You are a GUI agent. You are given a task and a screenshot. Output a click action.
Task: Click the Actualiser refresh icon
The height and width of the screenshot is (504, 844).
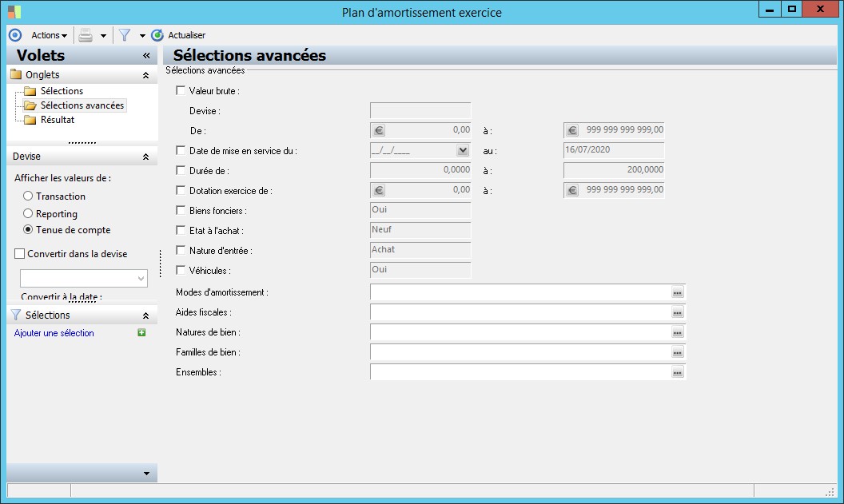tap(157, 35)
